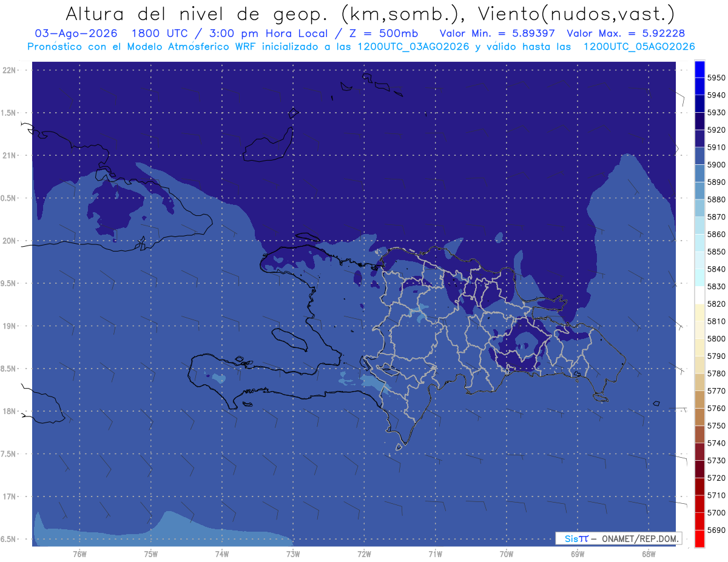728x562 pixels.
Task: Click the 5880 colorbar label
Action: click(x=716, y=199)
